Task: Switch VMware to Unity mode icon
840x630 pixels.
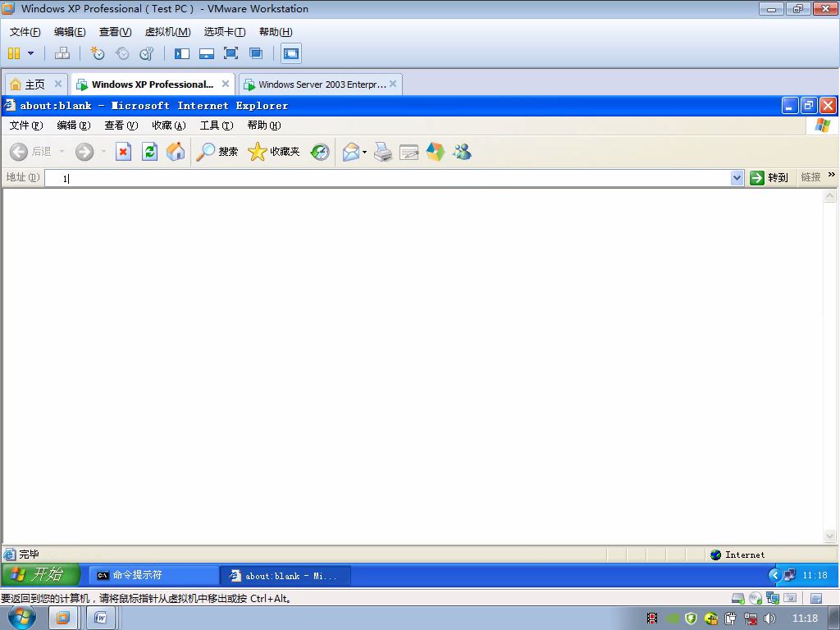Action: (256, 53)
